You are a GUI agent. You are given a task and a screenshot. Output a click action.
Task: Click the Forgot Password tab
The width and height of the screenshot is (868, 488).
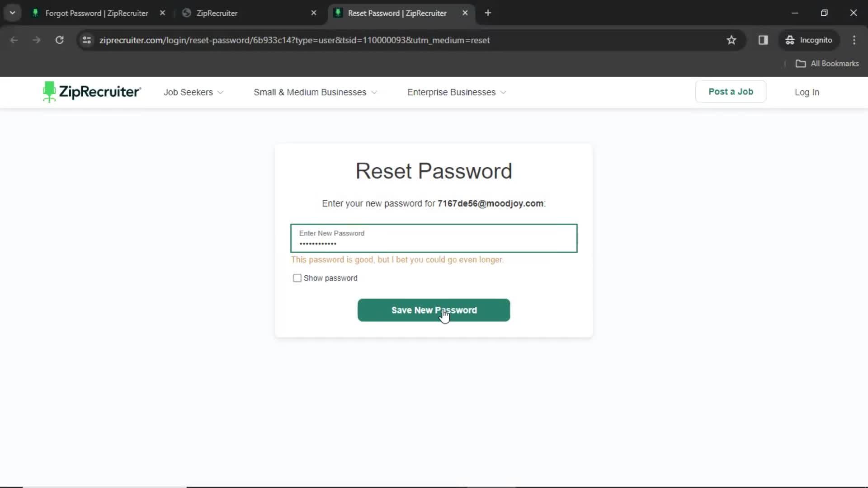tap(97, 13)
